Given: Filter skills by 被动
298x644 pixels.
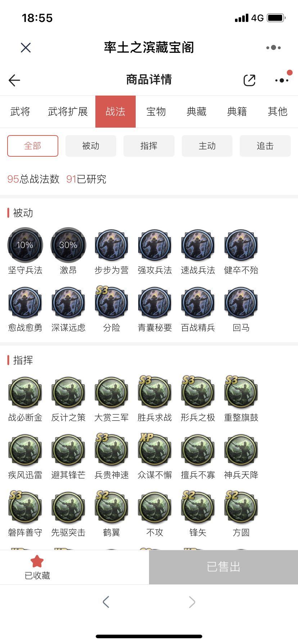Looking at the screenshot, I should click(x=91, y=146).
